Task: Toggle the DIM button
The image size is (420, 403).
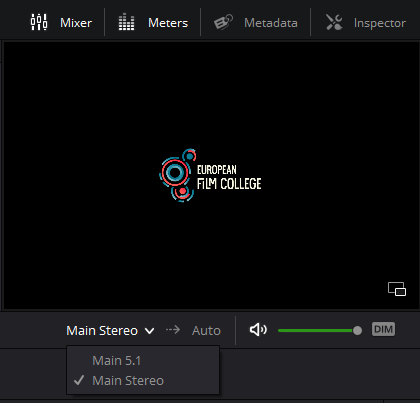Action: [x=383, y=329]
